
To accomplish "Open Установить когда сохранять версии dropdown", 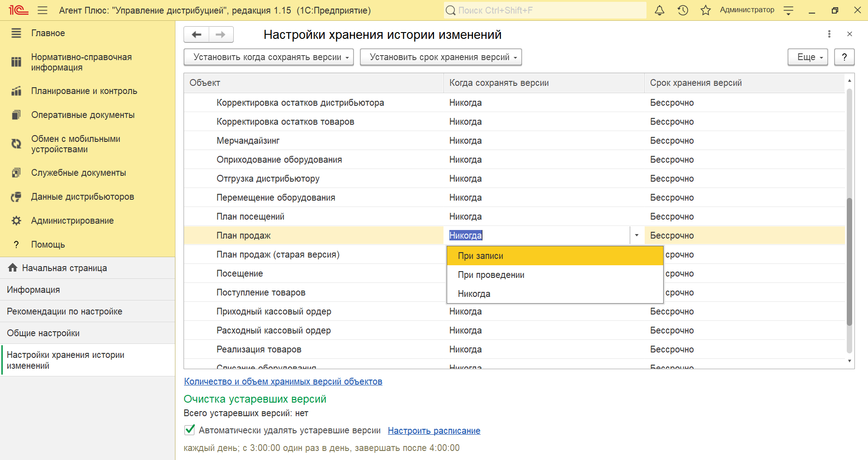I will click(x=269, y=57).
